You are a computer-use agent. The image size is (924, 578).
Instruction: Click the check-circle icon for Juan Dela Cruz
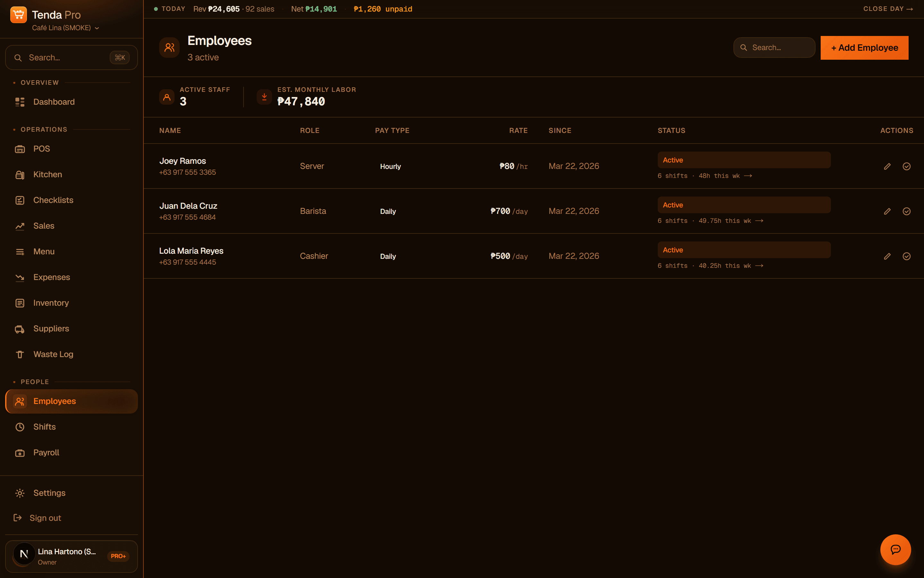906,211
